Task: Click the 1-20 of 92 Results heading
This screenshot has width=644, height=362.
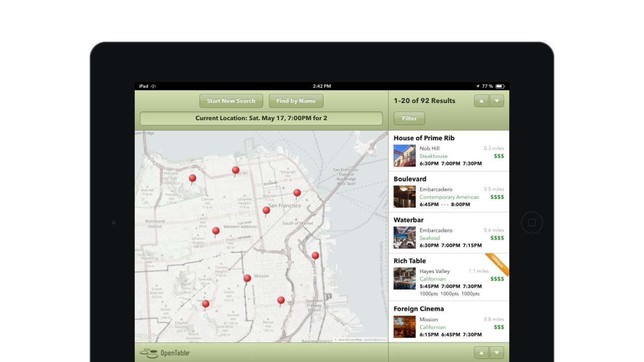Action: pos(425,101)
